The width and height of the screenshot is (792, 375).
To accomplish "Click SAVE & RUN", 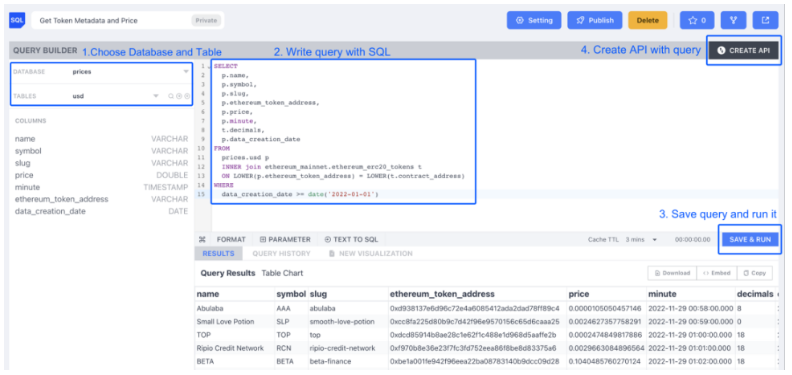I will (750, 240).
